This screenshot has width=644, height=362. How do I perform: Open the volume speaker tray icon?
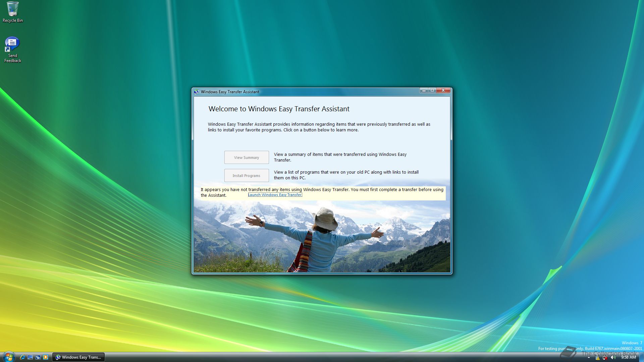[613, 358]
